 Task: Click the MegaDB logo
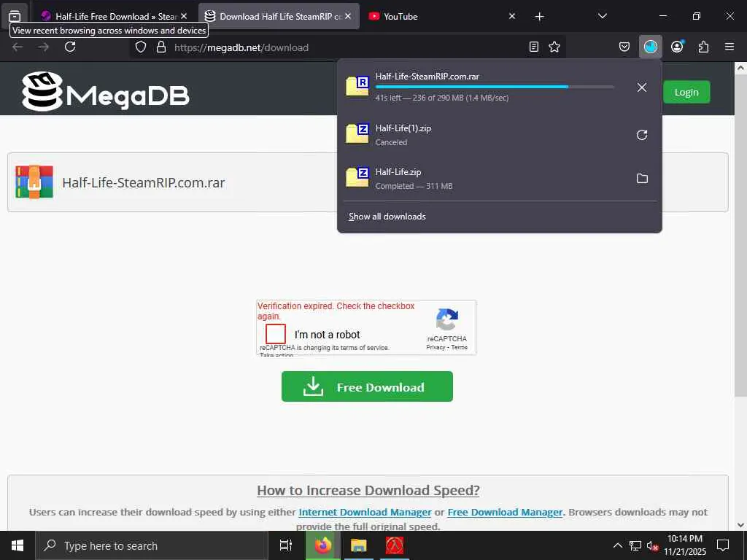106,91
